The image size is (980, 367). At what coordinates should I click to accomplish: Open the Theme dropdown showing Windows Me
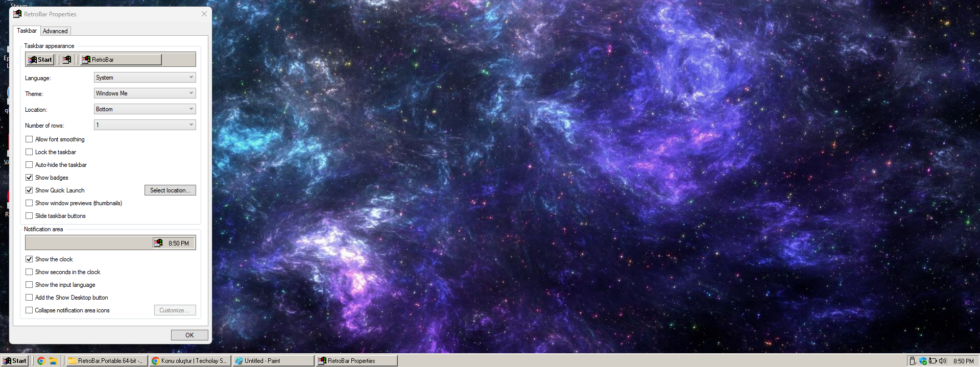(145, 93)
